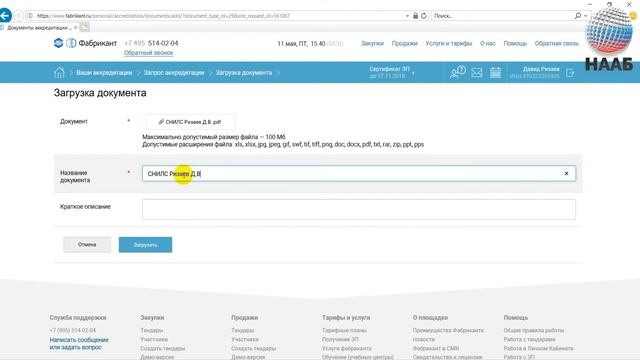Click 'Преимущества Фабриканта' footer link
This screenshot has height=360, width=640.
click(448, 330)
